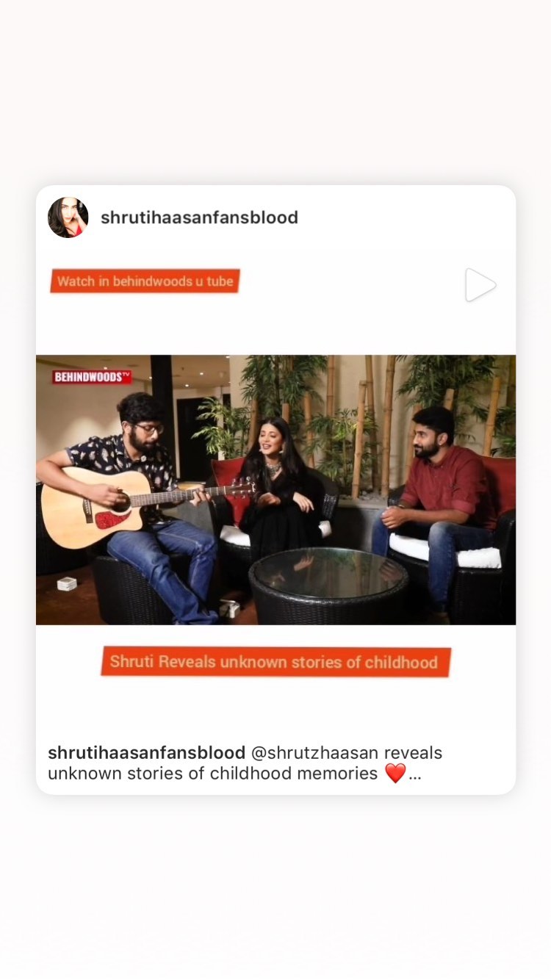Click the round glass coffee table
Screen dimensions: 551x980
click(x=328, y=584)
